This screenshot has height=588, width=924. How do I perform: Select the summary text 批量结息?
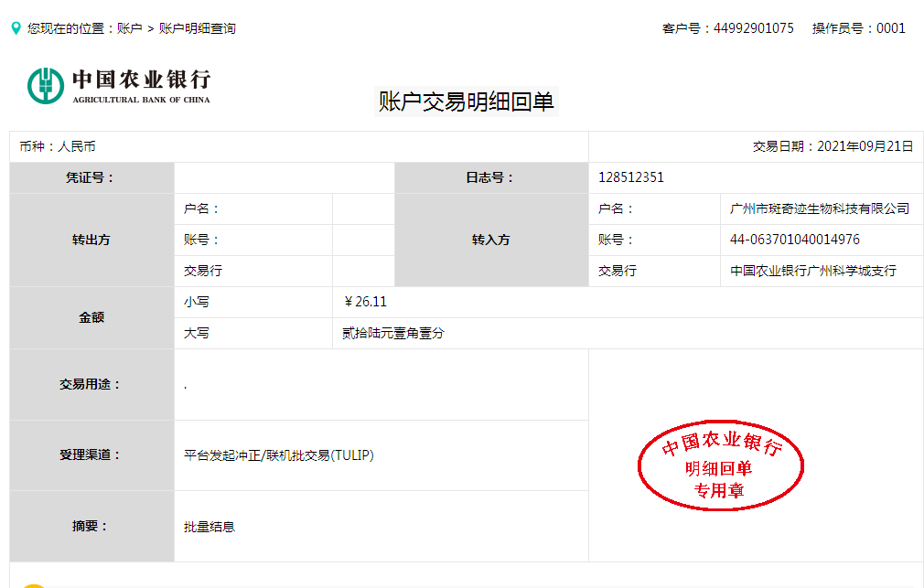click(210, 527)
